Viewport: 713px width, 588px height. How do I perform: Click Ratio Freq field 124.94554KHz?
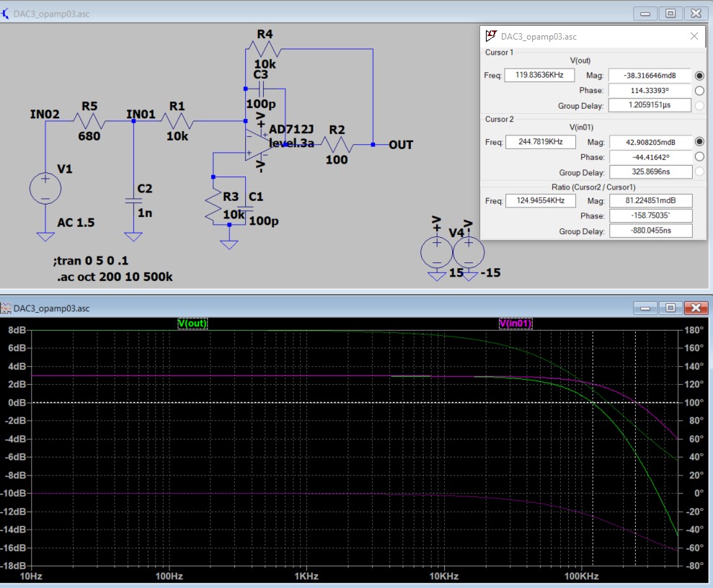[540, 200]
